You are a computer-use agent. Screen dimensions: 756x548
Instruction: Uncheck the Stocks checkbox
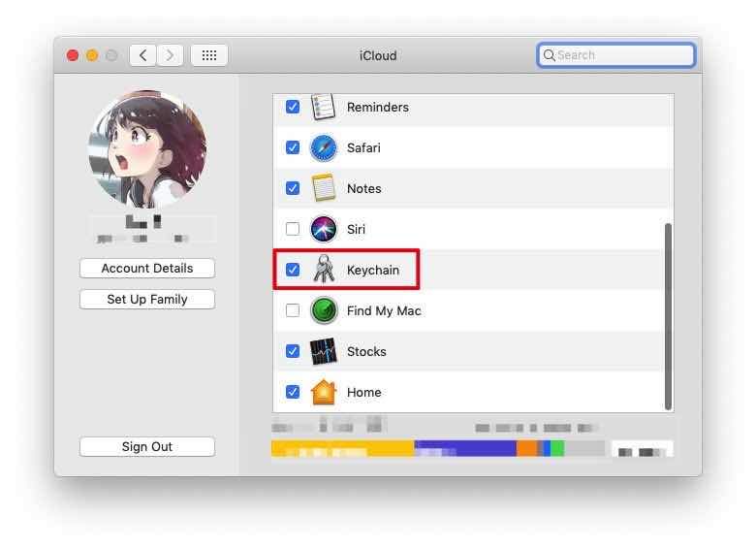293,351
